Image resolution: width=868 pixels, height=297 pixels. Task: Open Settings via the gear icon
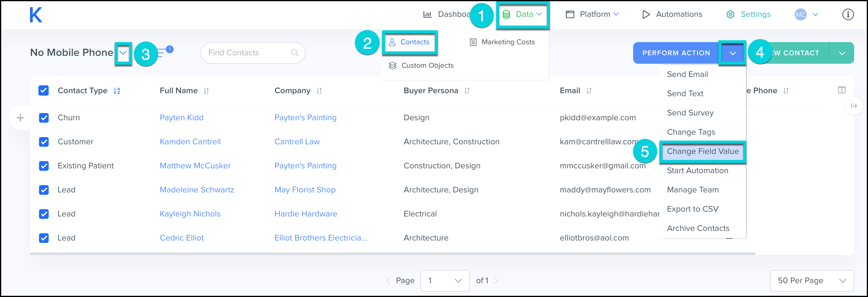tap(730, 14)
